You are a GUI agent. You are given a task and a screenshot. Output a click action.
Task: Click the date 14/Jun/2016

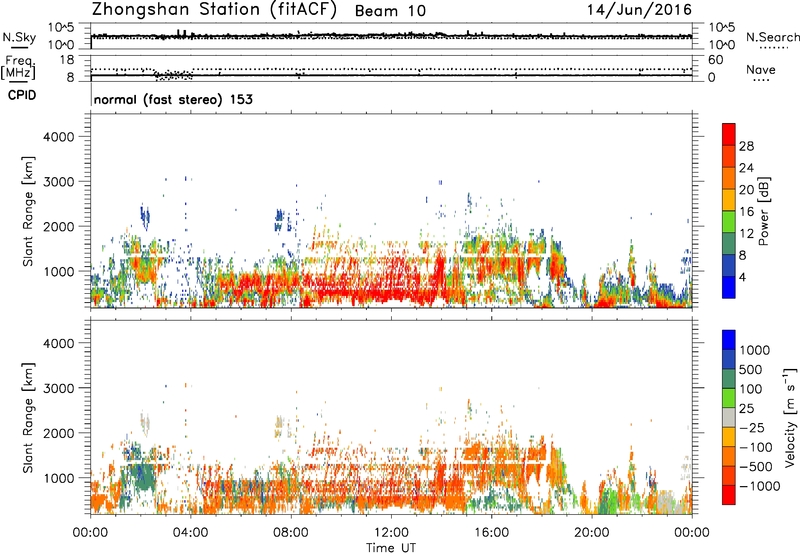pyautogui.click(x=639, y=10)
